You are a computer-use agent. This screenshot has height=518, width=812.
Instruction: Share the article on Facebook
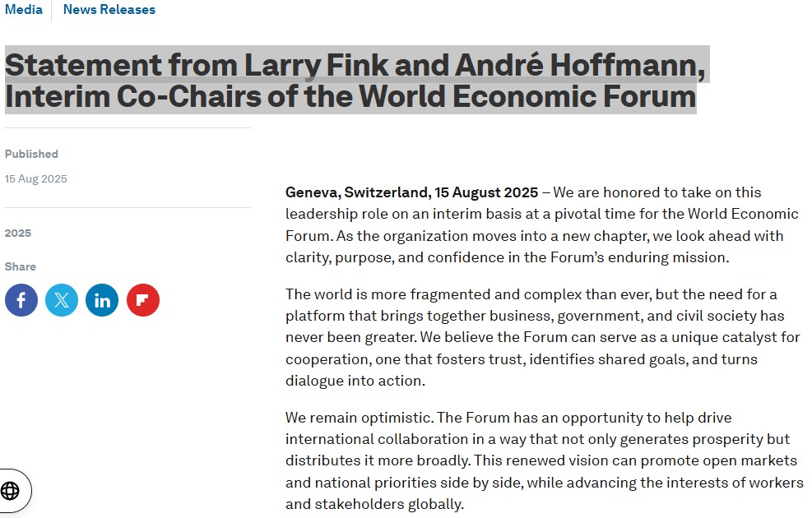pyautogui.click(x=21, y=300)
